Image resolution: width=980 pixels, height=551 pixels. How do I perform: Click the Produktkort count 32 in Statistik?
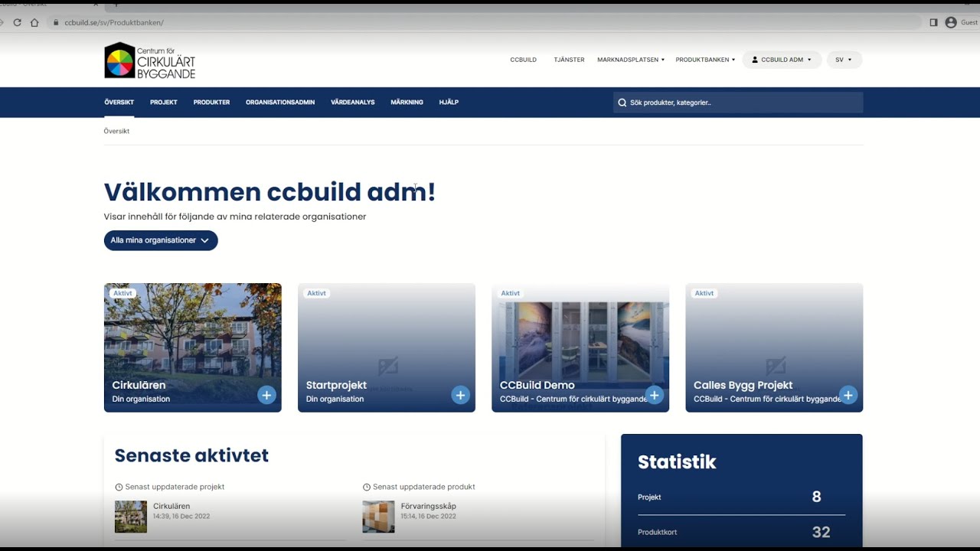[821, 533]
